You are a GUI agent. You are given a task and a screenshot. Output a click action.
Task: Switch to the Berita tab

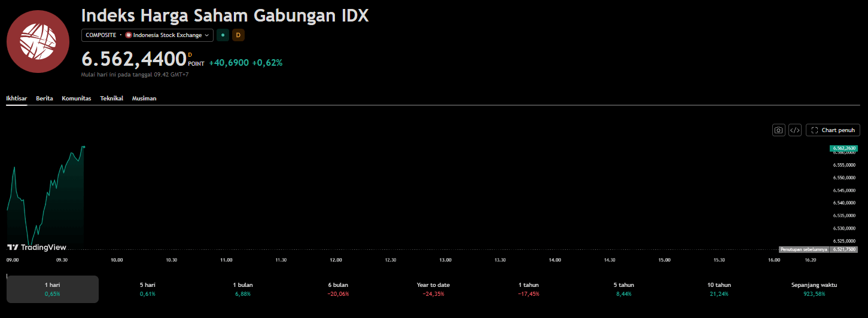point(44,98)
